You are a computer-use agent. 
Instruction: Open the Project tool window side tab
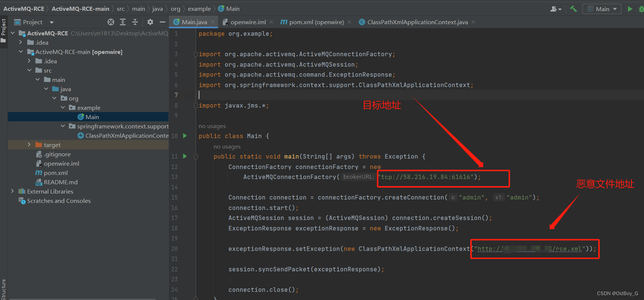point(3,31)
